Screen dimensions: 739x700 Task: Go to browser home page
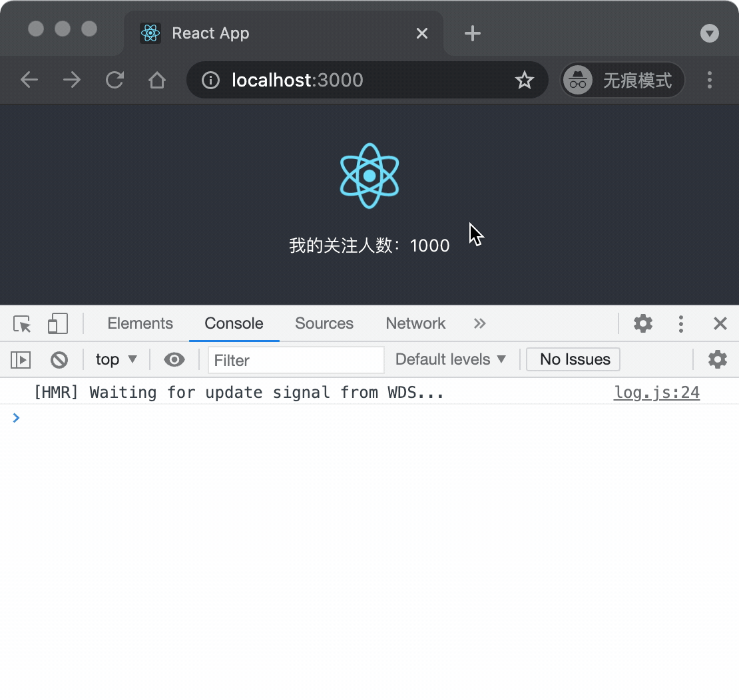[157, 81]
